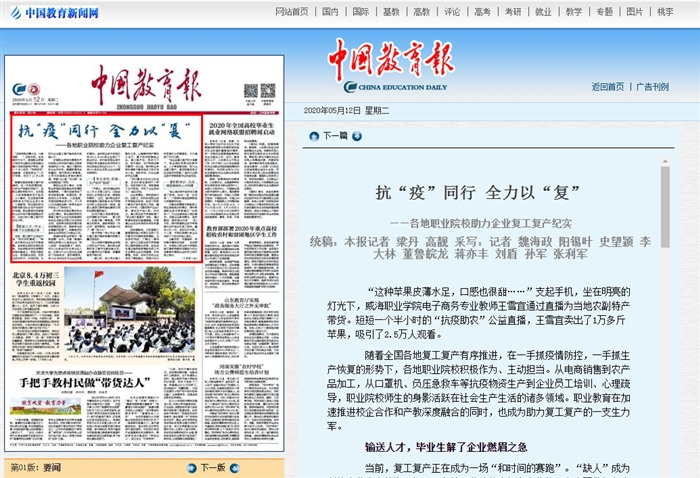Click the flag-raising photo on newspaper page

coord(130,310)
